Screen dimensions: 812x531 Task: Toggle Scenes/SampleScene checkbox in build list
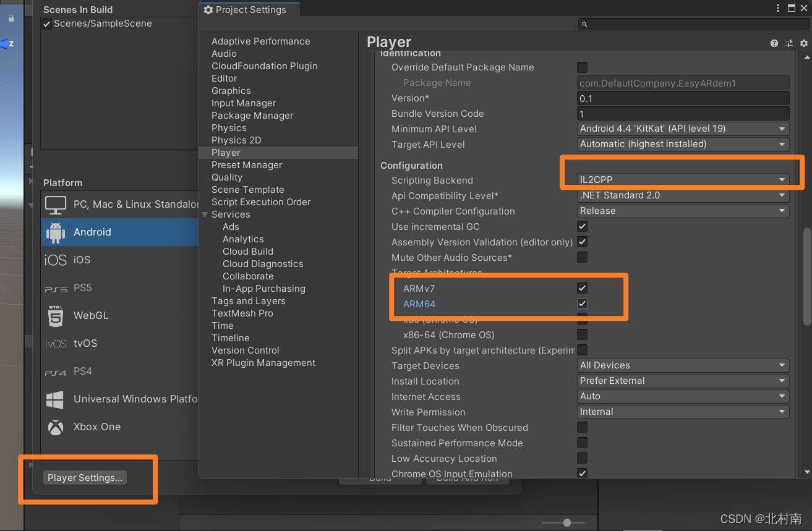[47, 23]
